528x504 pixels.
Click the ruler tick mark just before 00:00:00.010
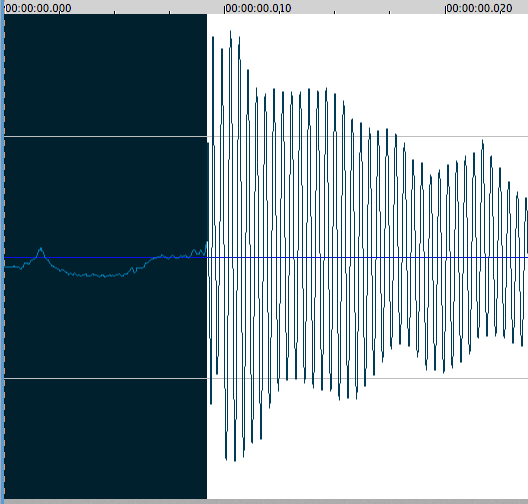point(169,12)
